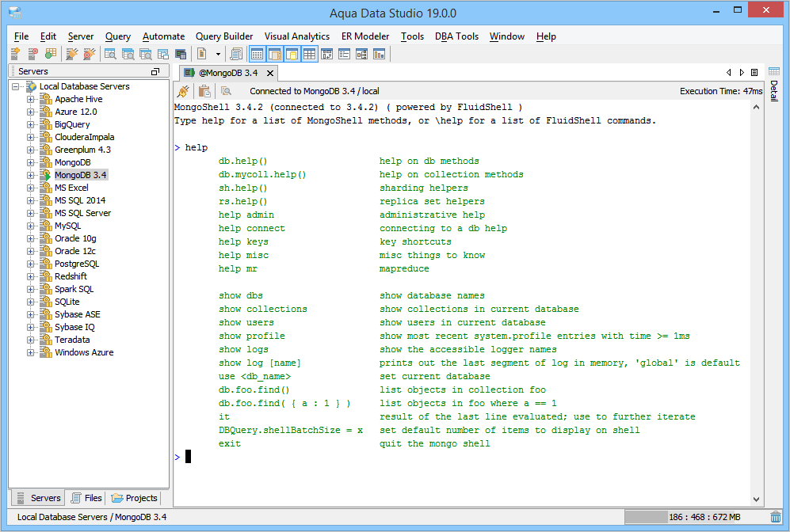Viewport: 790px width, 532px height.
Task: Click the 'show collections' command text
Action: [262, 309]
